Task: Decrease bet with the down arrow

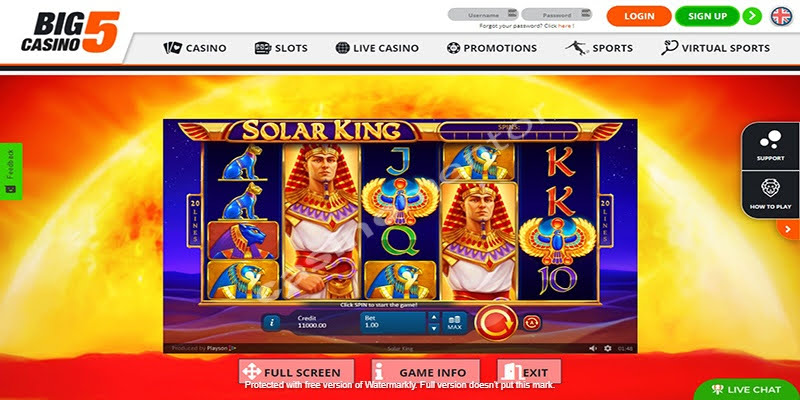Action: click(x=434, y=329)
